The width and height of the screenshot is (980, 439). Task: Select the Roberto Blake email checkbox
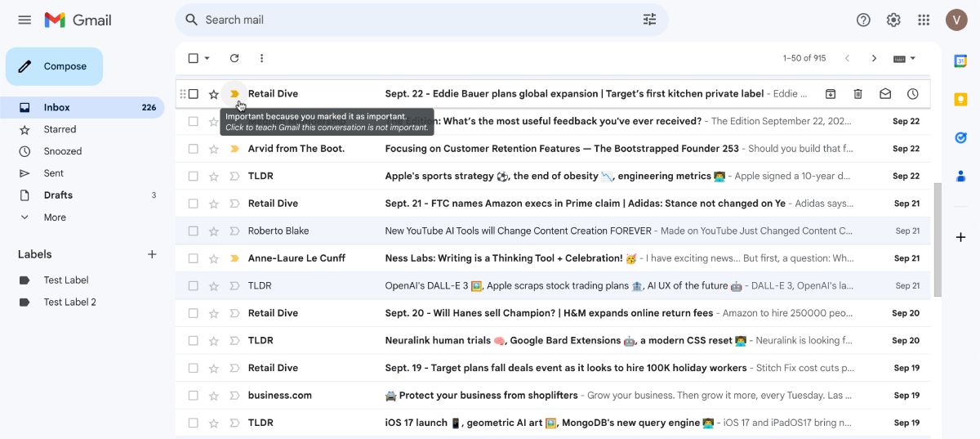(194, 231)
